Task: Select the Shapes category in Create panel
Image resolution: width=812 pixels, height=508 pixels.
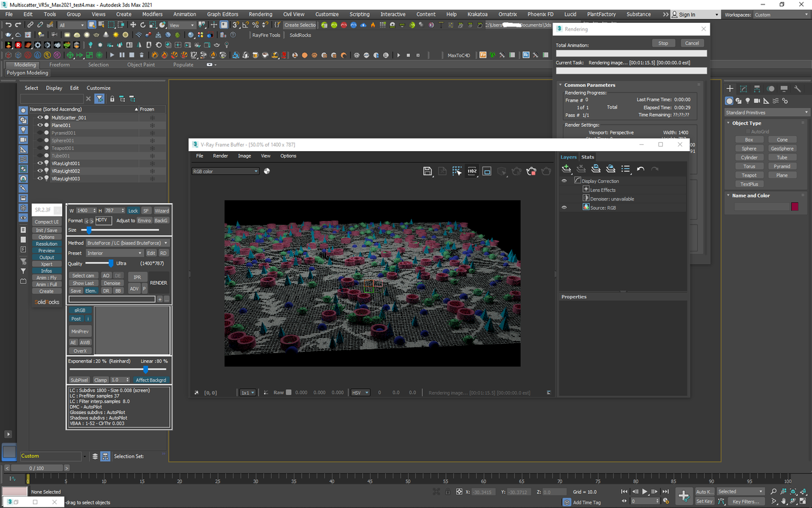Action: [x=739, y=100]
